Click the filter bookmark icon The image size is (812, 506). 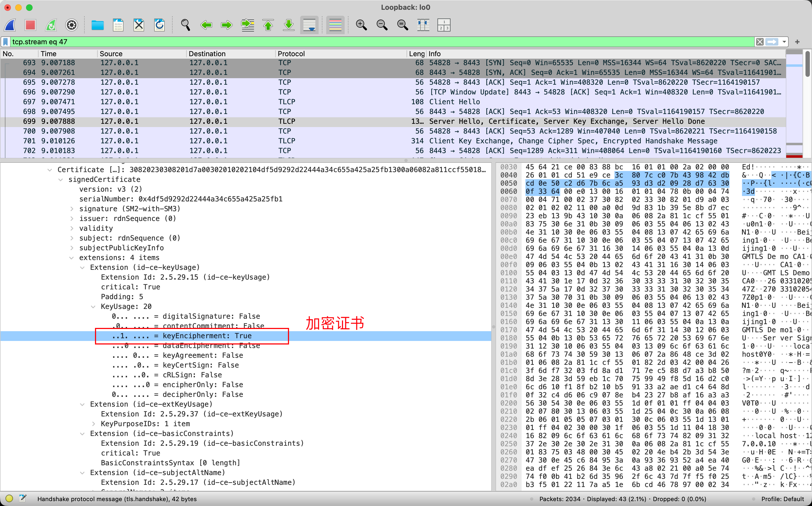click(6, 42)
